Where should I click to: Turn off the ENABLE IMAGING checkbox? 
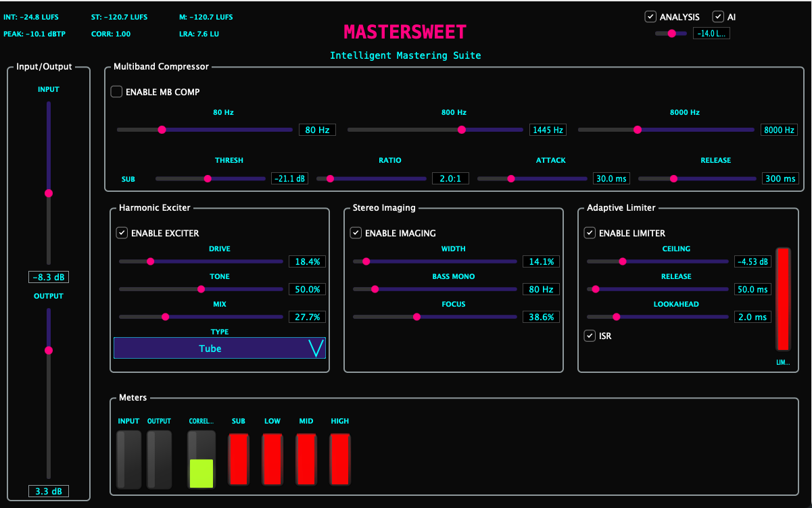point(356,233)
